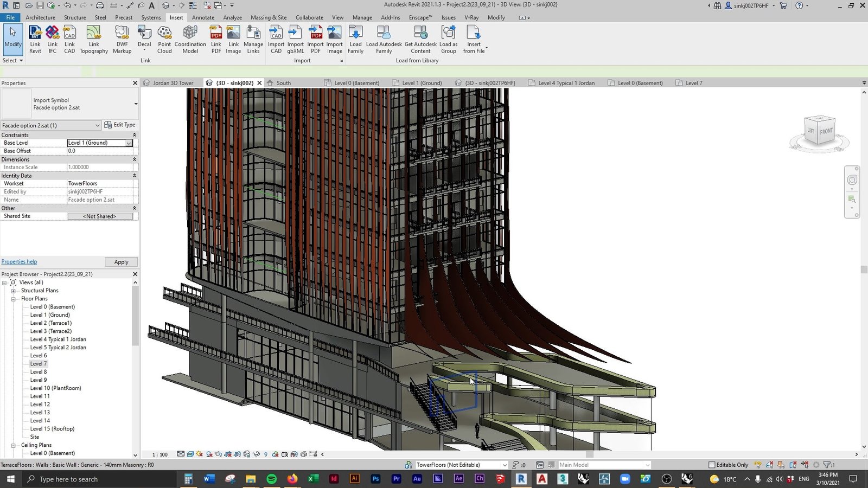
Task: Enable the Editable Only checkbox
Action: click(712, 465)
